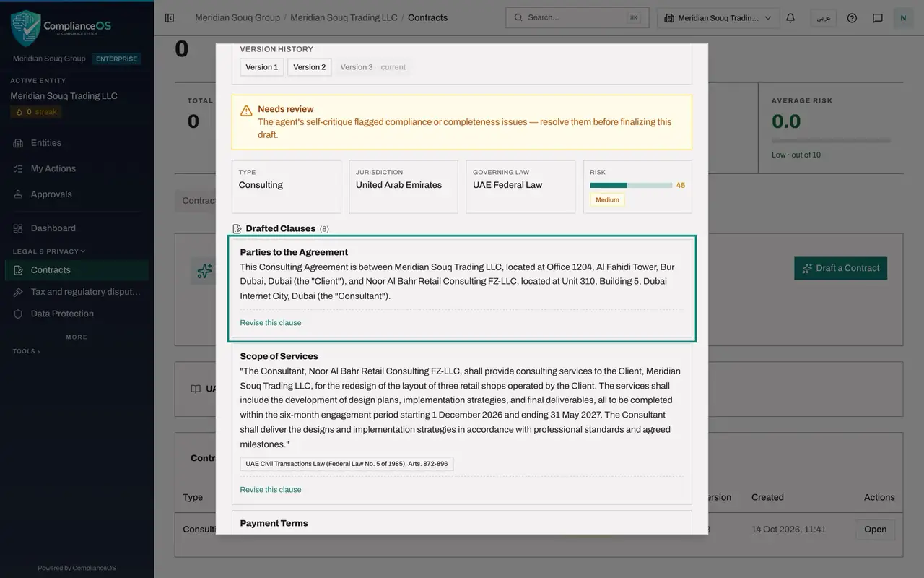Click the Dashboard grid icon
Screen dimensions: 924x578
pos(18,228)
